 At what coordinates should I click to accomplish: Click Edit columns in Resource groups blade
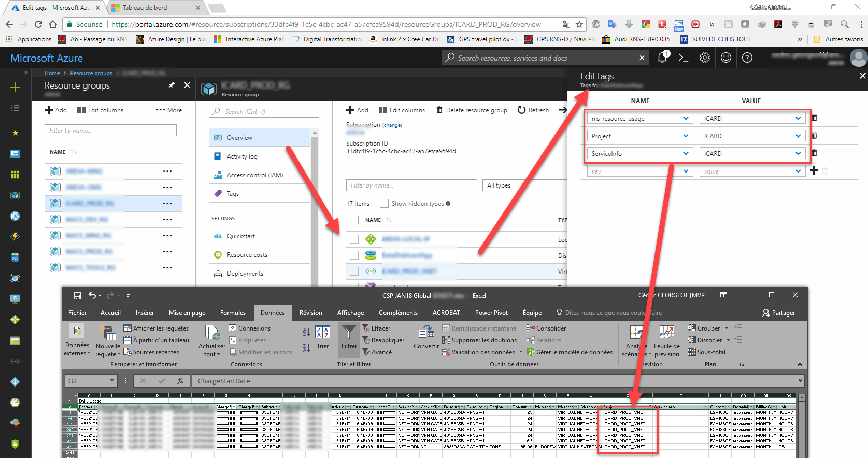click(x=100, y=110)
